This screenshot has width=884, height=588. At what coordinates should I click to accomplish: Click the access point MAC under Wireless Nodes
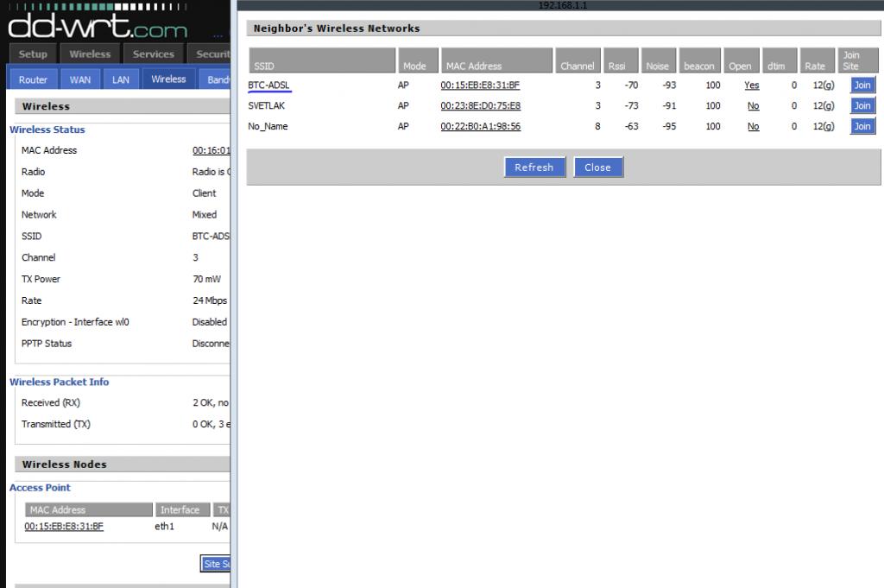pyautogui.click(x=64, y=527)
